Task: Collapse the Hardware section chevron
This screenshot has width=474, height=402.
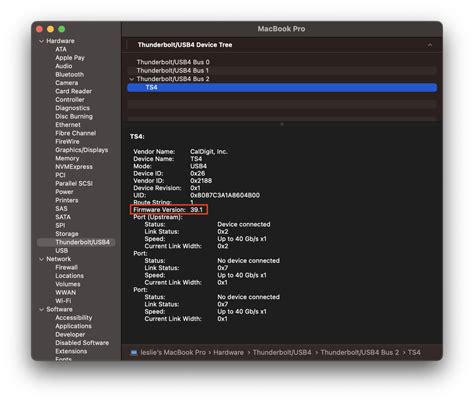Action: (x=41, y=41)
